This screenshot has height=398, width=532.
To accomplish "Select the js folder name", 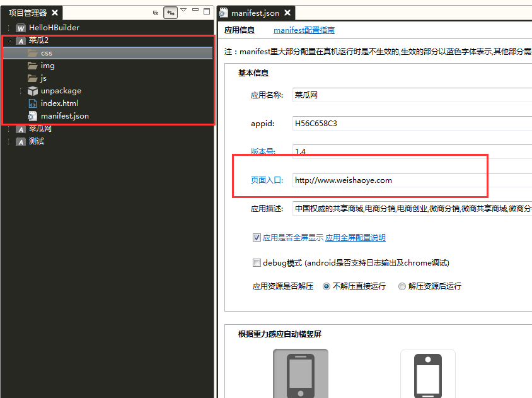I will click(x=43, y=78).
